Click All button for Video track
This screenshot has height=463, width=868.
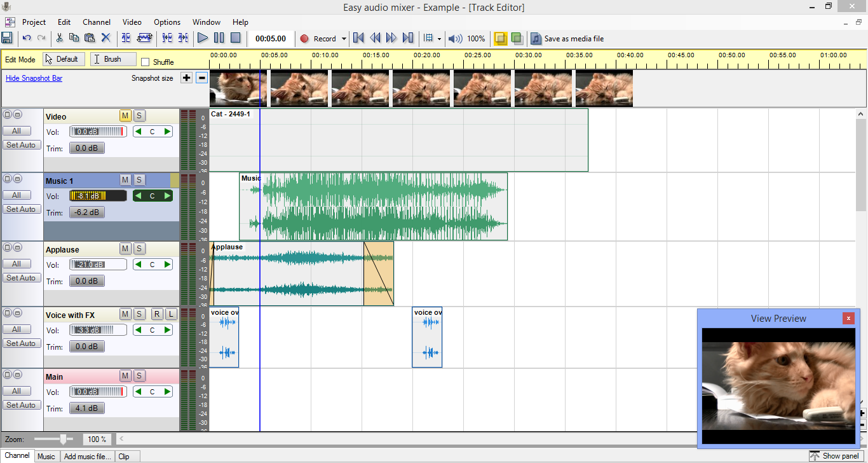coord(17,131)
